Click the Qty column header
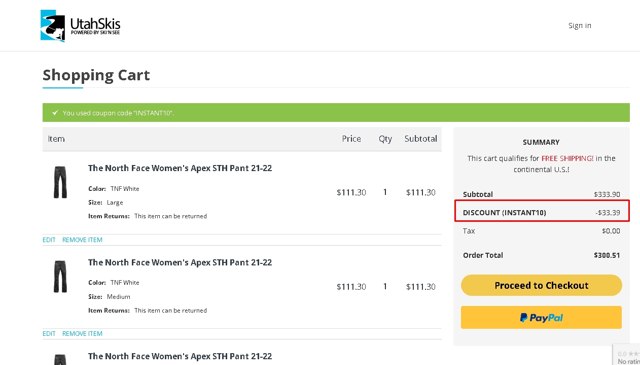 pyautogui.click(x=385, y=139)
